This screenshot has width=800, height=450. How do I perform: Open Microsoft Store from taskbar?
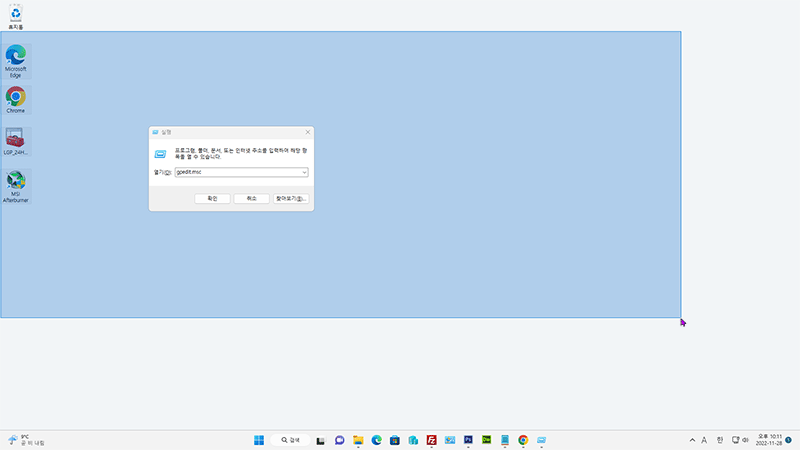point(394,440)
